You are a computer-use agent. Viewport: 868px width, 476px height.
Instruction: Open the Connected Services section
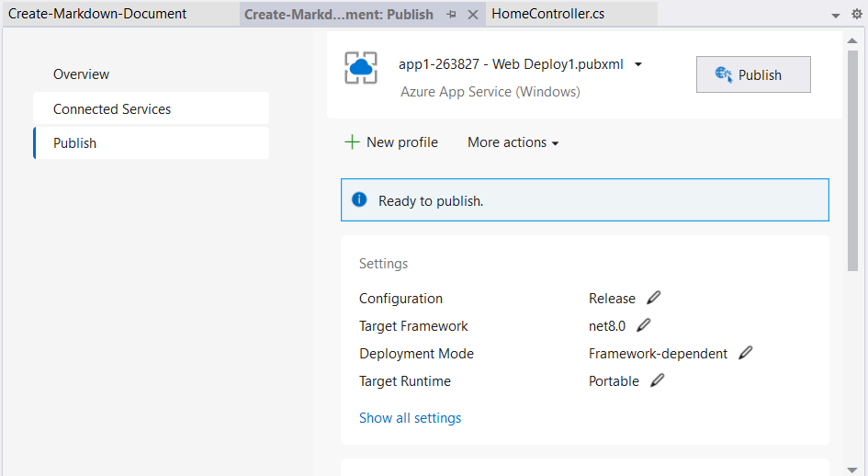click(152, 108)
